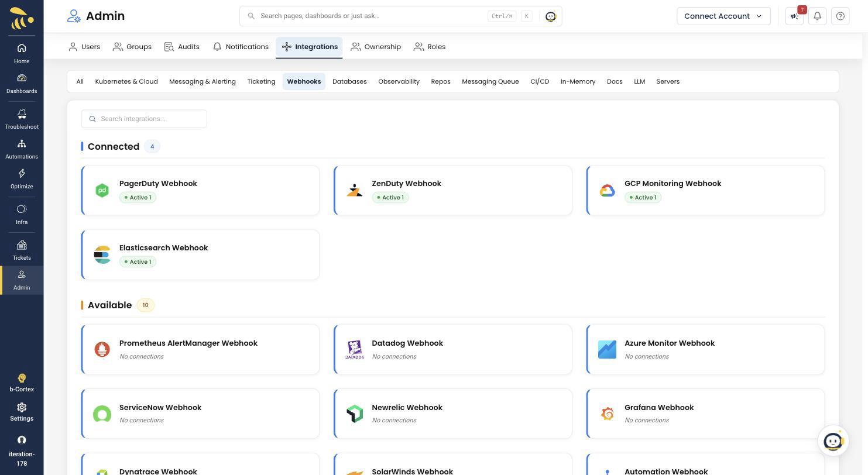Click the Grafana logo icon
The width and height of the screenshot is (868, 475).
[x=607, y=414]
